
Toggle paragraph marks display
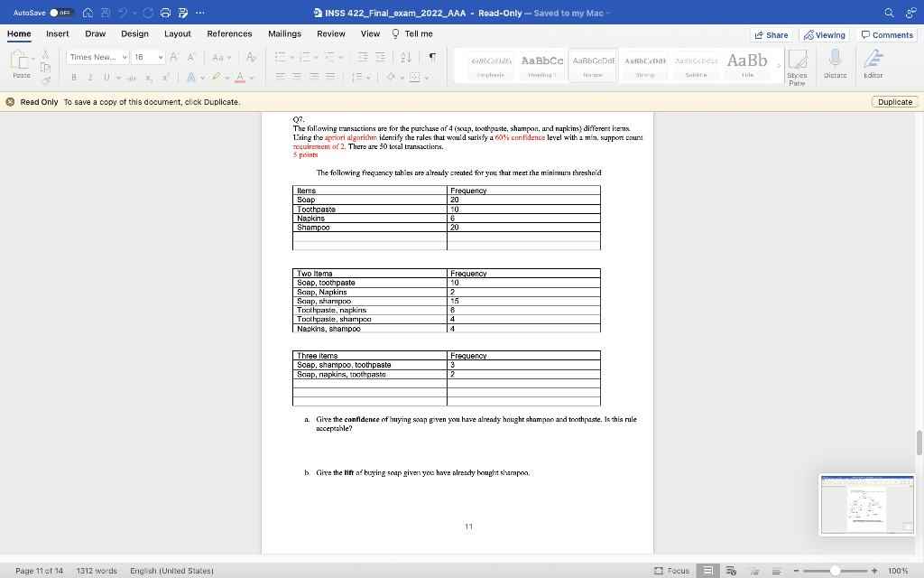(x=432, y=57)
